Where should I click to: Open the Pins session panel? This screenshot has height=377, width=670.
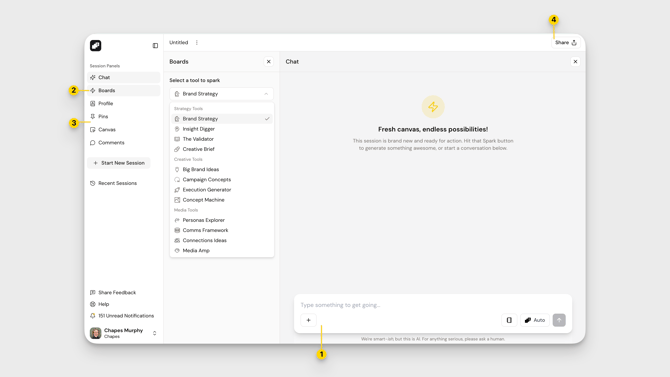[123, 116]
